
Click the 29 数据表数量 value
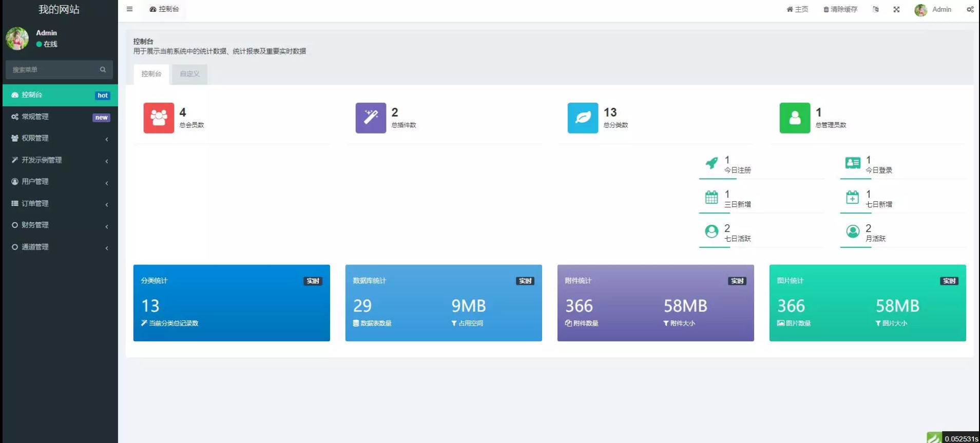tap(362, 306)
